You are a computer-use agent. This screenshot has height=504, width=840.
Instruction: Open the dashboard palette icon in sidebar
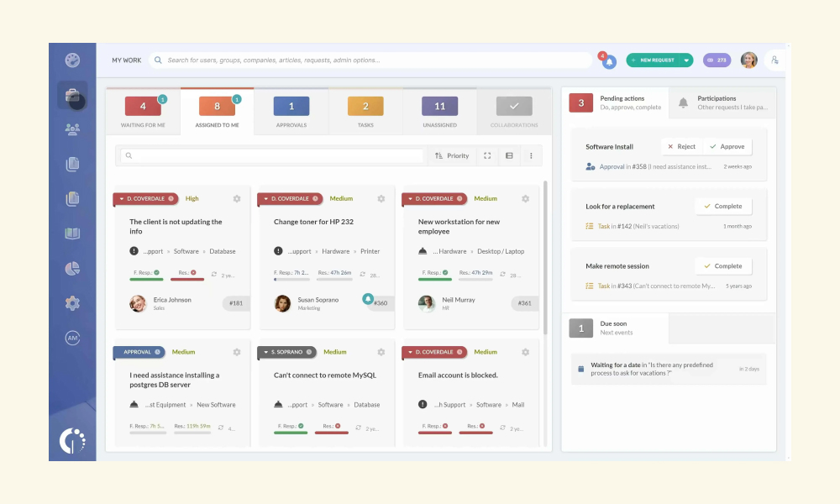point(72,60)
